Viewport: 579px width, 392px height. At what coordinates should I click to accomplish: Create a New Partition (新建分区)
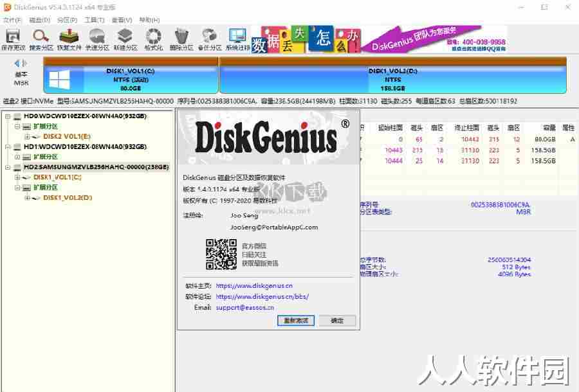125,39
